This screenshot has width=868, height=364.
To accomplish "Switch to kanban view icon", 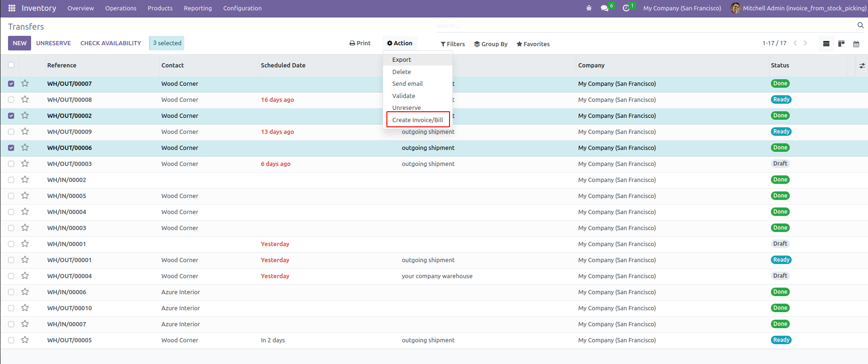I will (841, 44).
